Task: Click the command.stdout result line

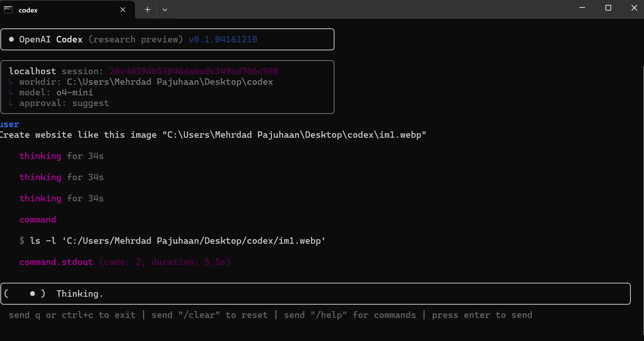Action: click(x=125, y=262)
